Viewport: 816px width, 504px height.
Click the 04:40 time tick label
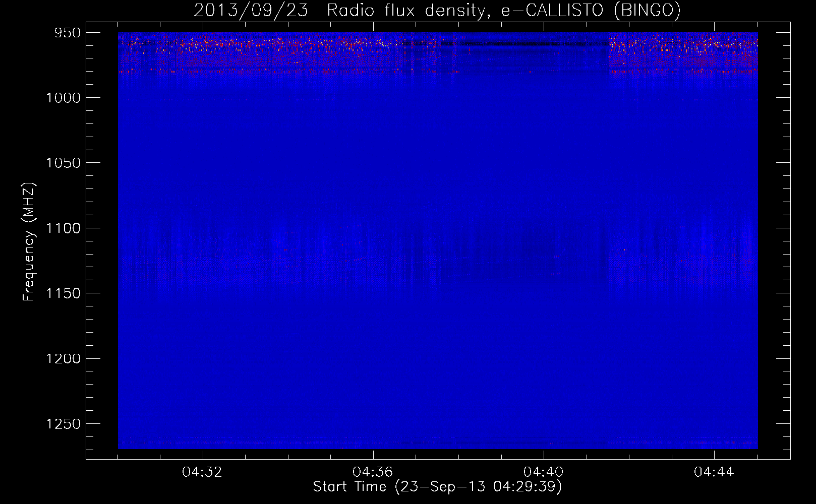point(543,472)
